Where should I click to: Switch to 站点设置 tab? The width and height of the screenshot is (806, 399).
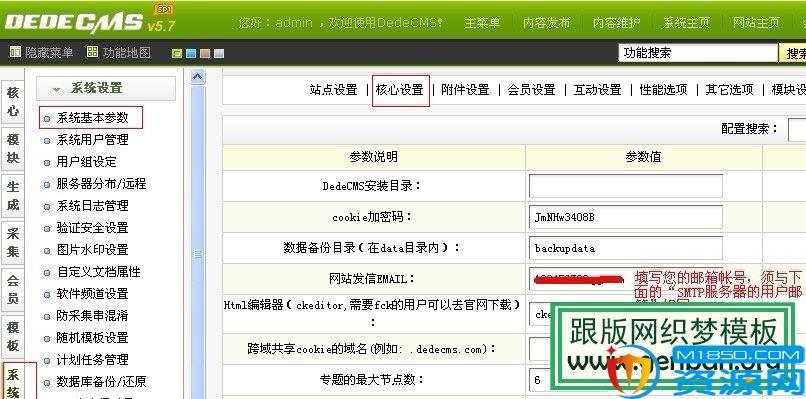pyautogui.click(x=333, y=90)
